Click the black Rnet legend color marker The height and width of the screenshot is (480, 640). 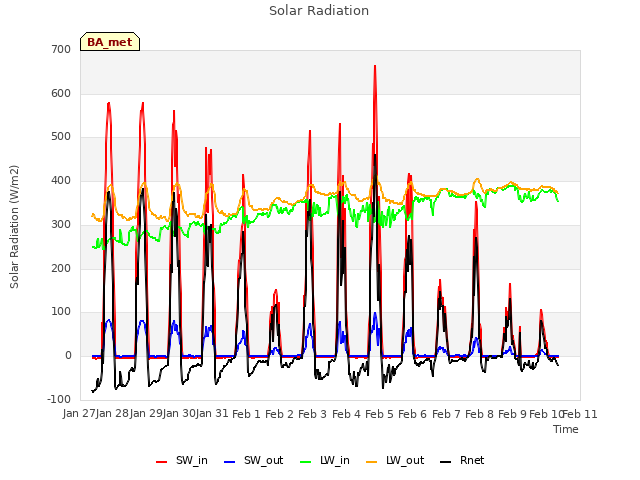coord(446,462)
